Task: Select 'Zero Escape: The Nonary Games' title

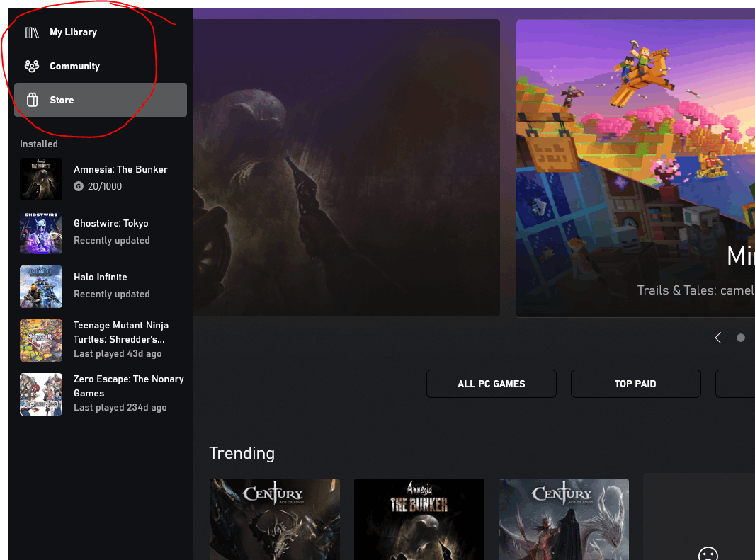Action: point(129,386)
